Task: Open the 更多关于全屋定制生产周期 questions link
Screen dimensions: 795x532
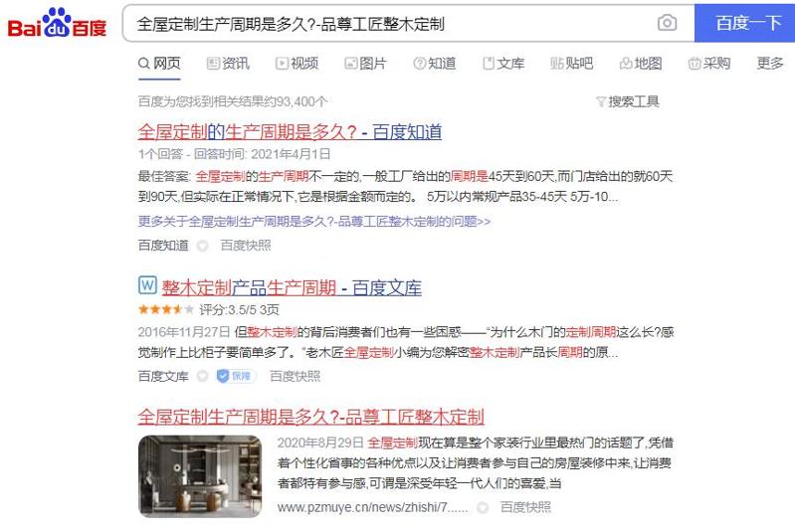Action: pyautogui.click(x=313, y=222)
